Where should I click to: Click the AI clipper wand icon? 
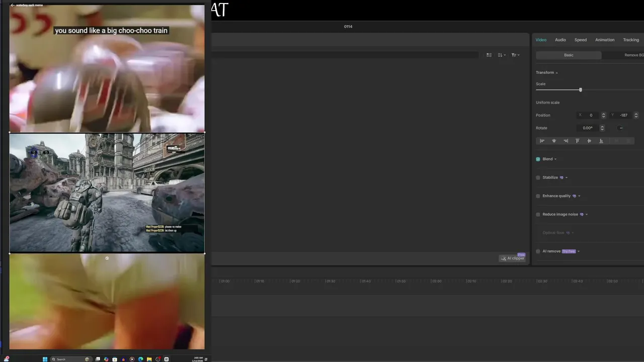[x=504, y=258]
